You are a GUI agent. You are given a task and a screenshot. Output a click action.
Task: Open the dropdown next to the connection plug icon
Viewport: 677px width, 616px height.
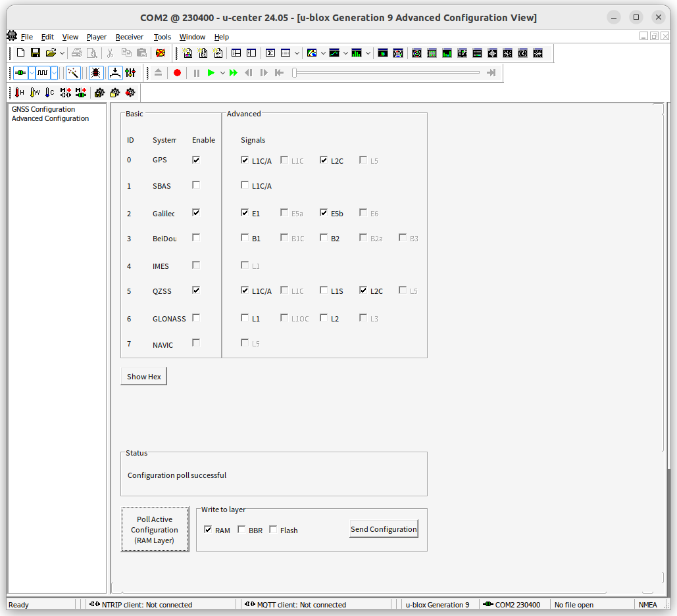32,72
